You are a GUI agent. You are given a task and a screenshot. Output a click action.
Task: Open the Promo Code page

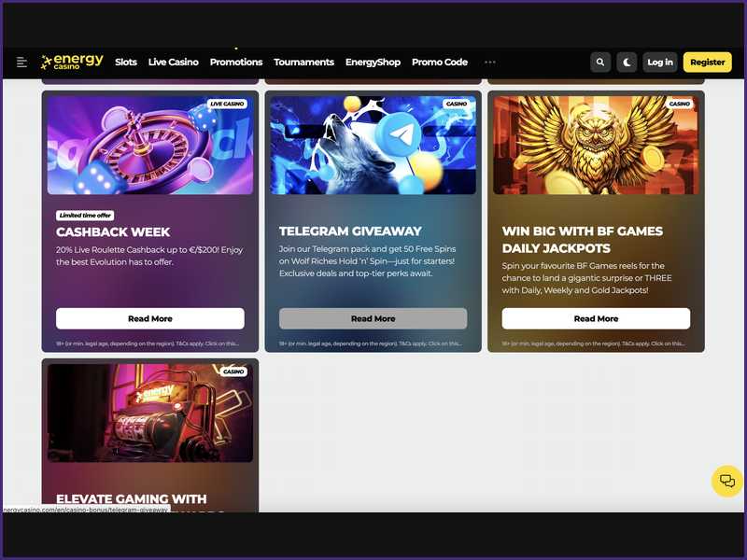click(439, 63)
